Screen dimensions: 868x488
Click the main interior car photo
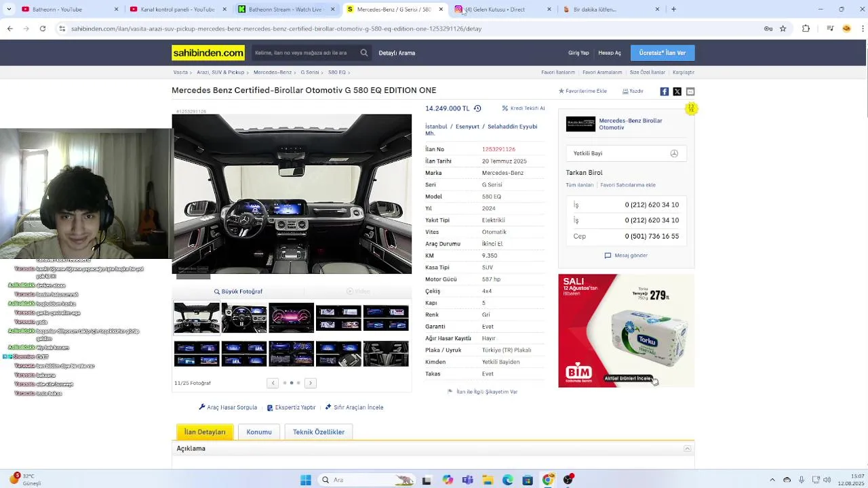[292, 194]
